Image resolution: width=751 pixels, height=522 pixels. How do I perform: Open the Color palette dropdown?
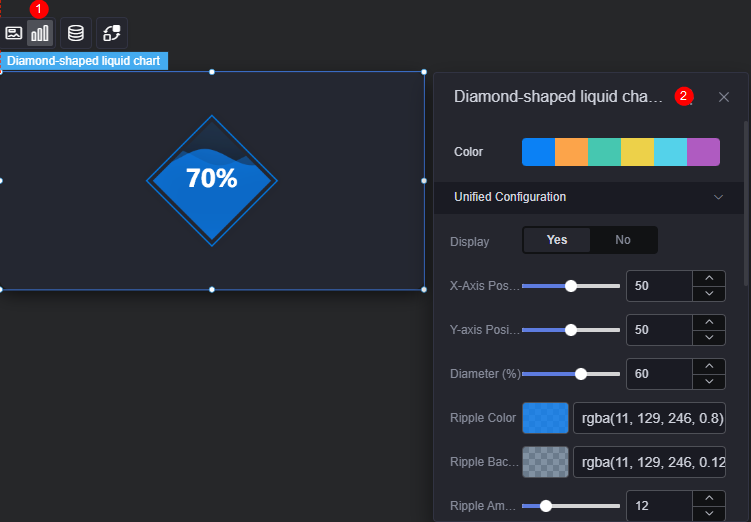point(621,152)
